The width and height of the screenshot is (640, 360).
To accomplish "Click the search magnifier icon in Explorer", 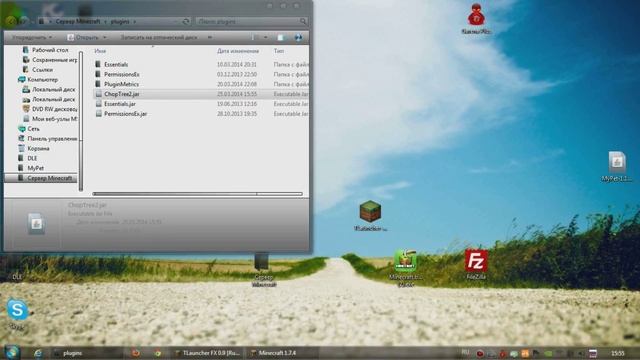I will coord(303,21).
